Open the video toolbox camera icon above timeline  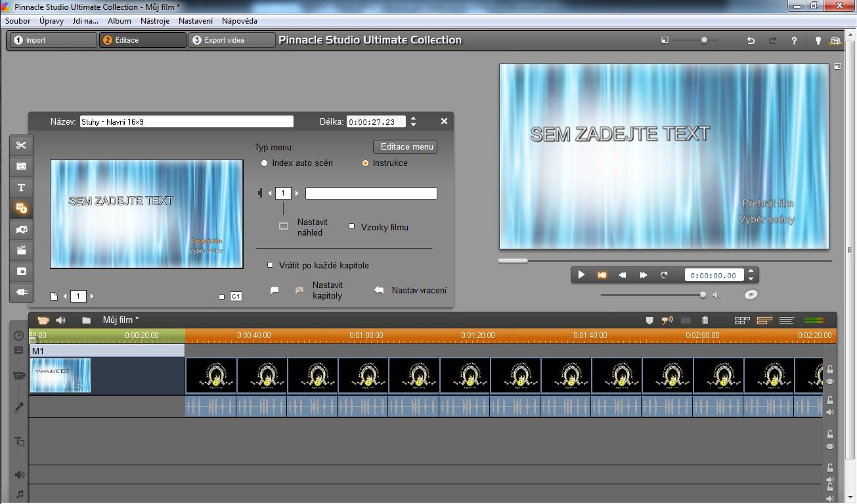(43, 320)
